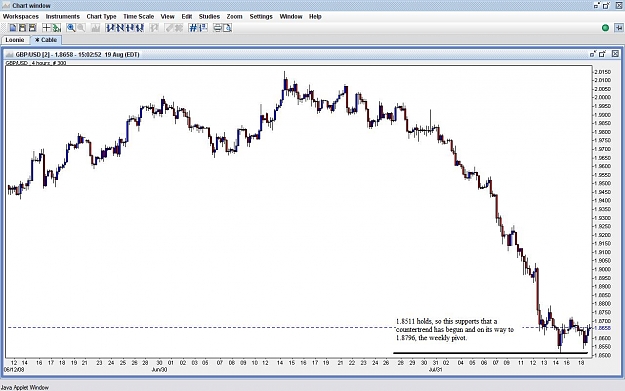Viewport: 625px width, 391px height.
Task: Open the Help menu
Action: pyautogui.click(x=315, y=16)
